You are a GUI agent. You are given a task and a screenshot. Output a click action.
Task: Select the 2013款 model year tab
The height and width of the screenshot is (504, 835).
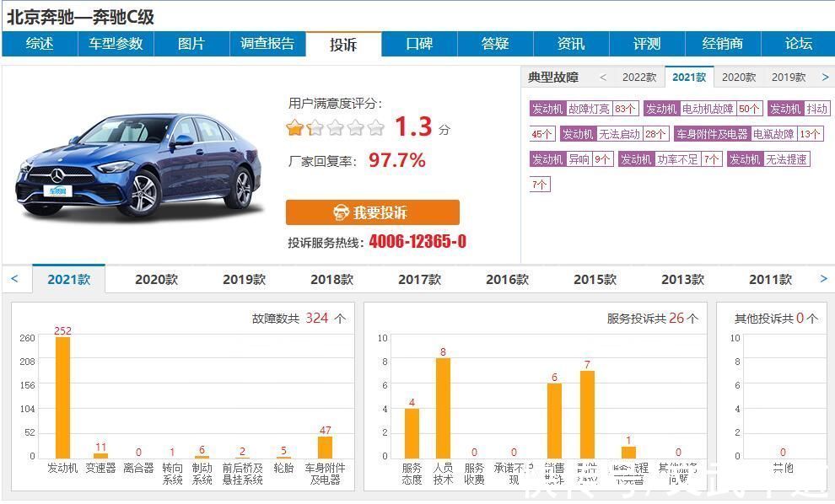pyautogui.click(x=682, y=280)
